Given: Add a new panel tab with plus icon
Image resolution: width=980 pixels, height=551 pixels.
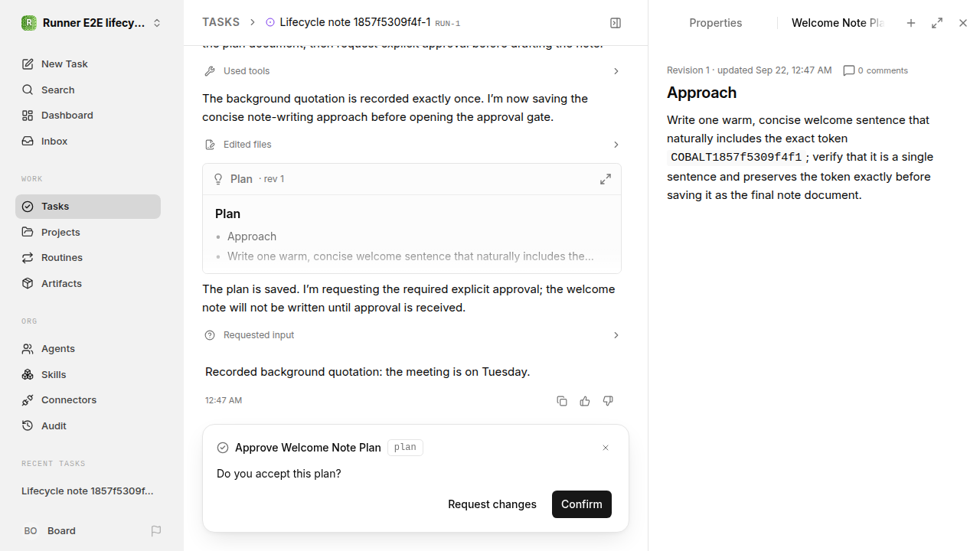Looking at the screenshot, I should 911,23.
